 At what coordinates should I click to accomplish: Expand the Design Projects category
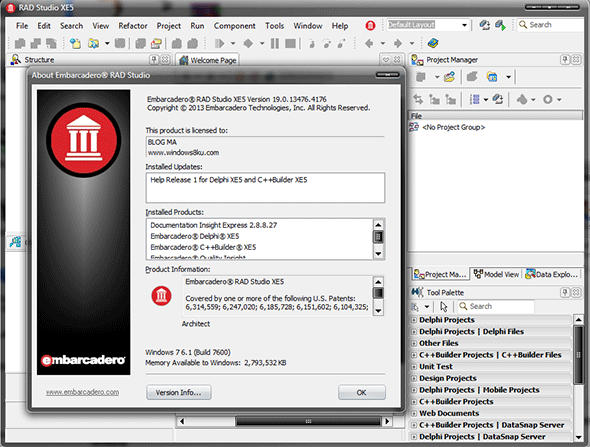414,379
